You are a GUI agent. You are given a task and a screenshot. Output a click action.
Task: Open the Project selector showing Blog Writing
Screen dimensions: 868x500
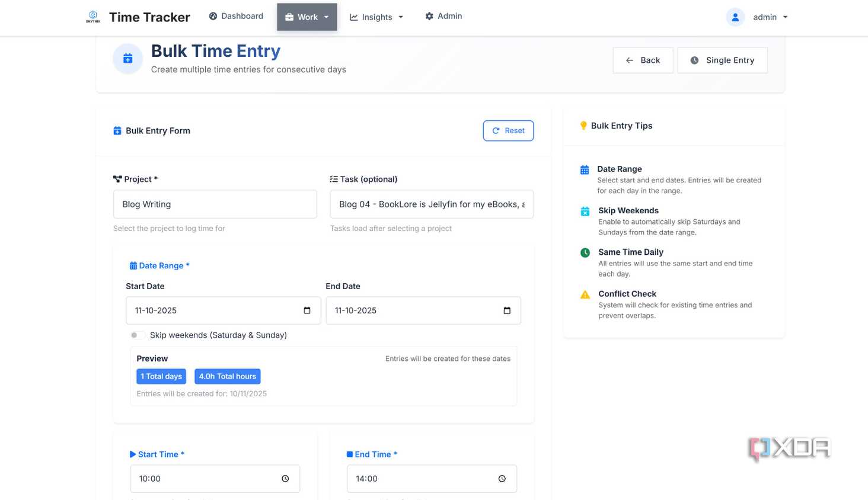coord(215,204)
